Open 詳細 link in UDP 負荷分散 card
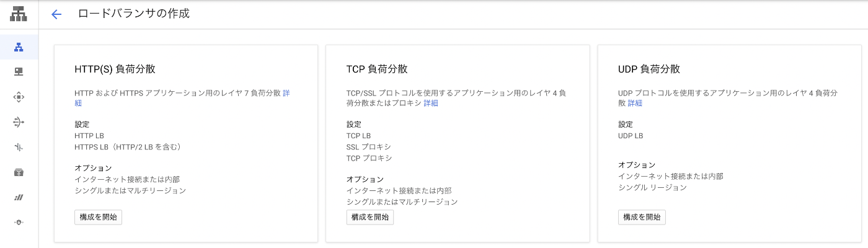 coord(635,103)
